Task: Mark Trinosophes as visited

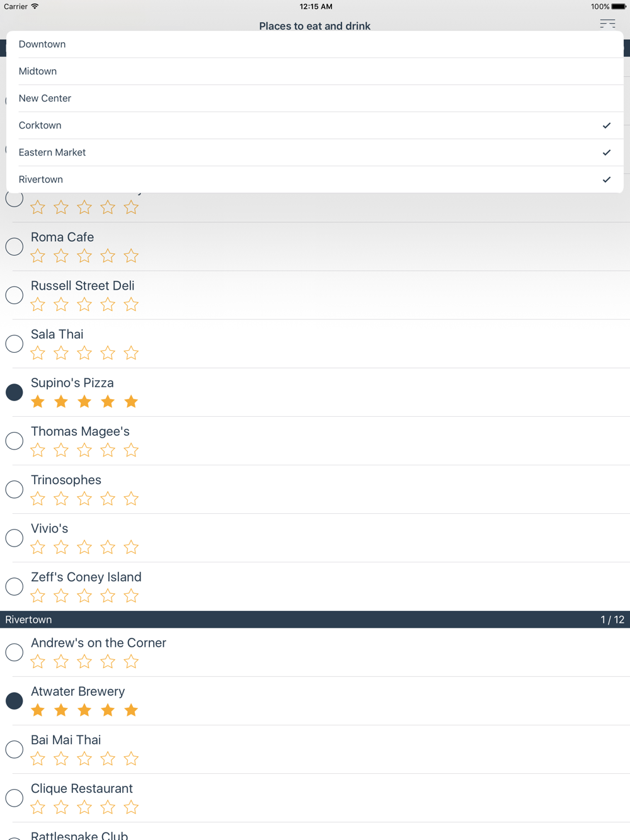Action: coord(14,489)
